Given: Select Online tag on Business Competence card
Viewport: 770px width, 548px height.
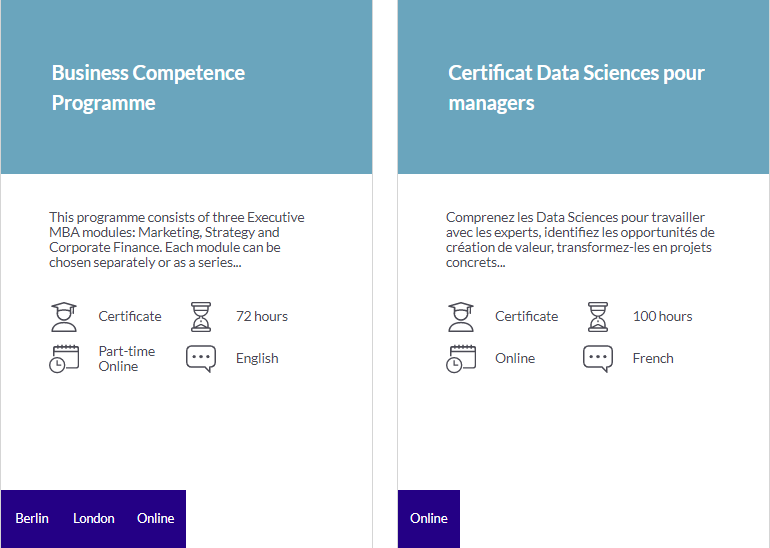Looking at the screenshot, I should [156, 519].
